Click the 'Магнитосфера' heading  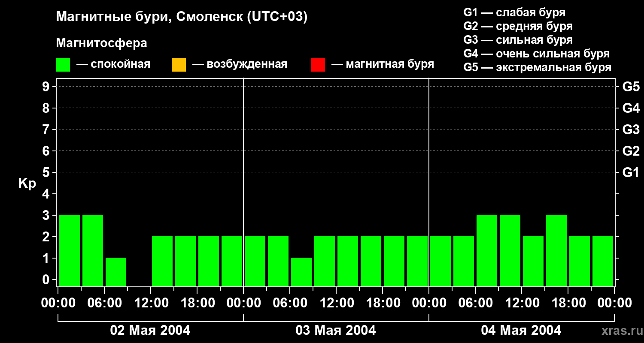coord(102,43)
